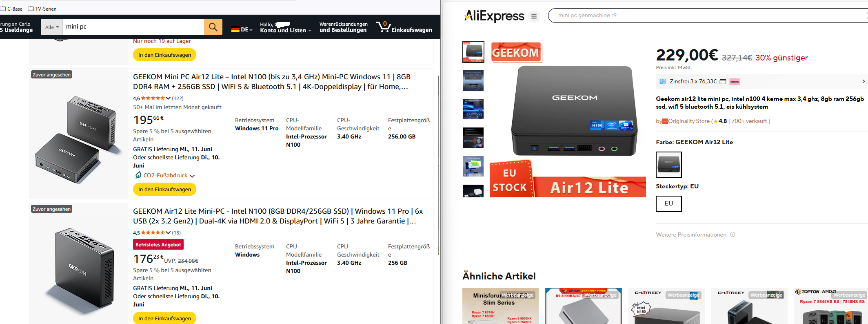Click the info icon next to Weitere Preisinformationen
Screen dimensions: 868x324
(733, 235)
